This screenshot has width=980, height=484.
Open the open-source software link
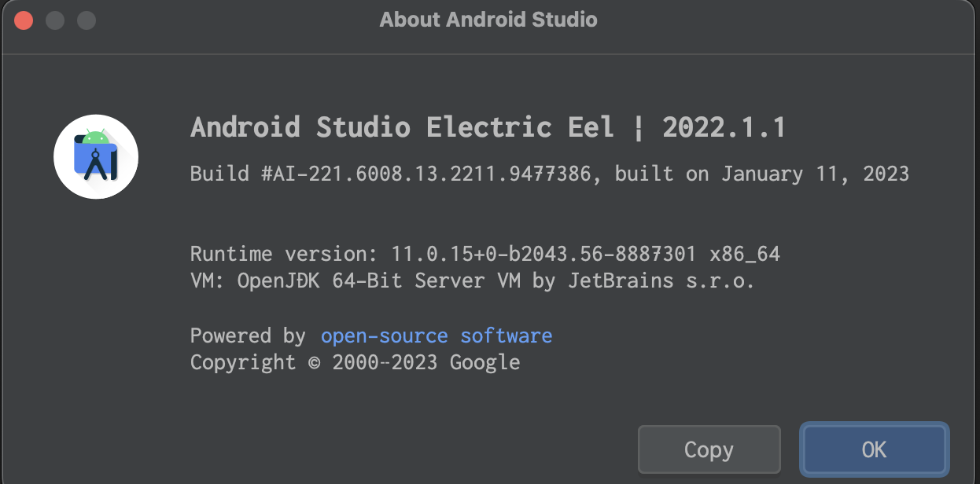click(436, 335)
